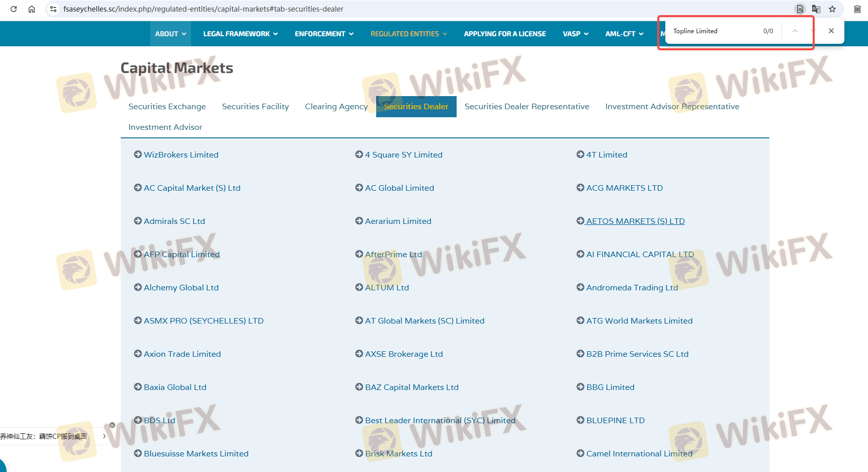Switch to the Securities Exchange tab
Viewport: 868px width, 472px height.
[167, 107]
